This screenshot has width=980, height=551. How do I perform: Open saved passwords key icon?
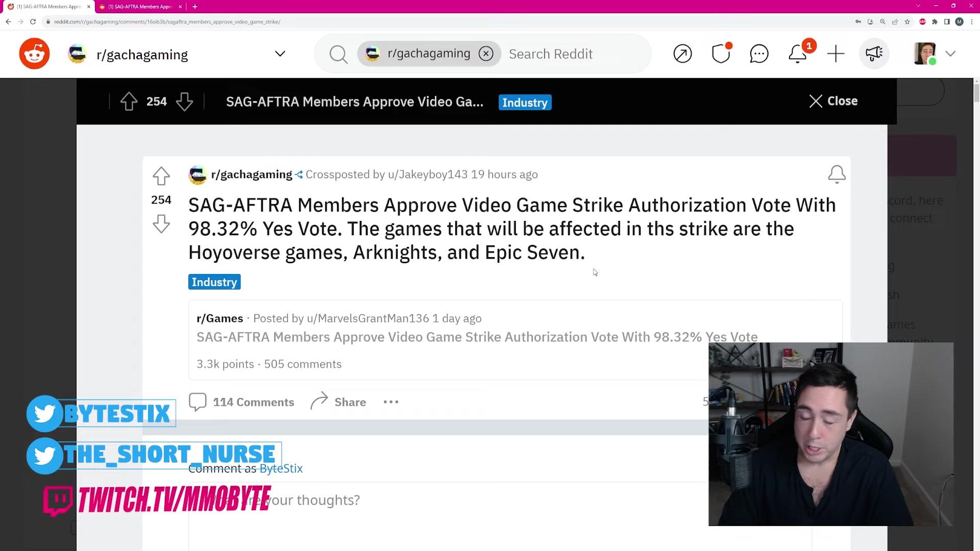858,21
